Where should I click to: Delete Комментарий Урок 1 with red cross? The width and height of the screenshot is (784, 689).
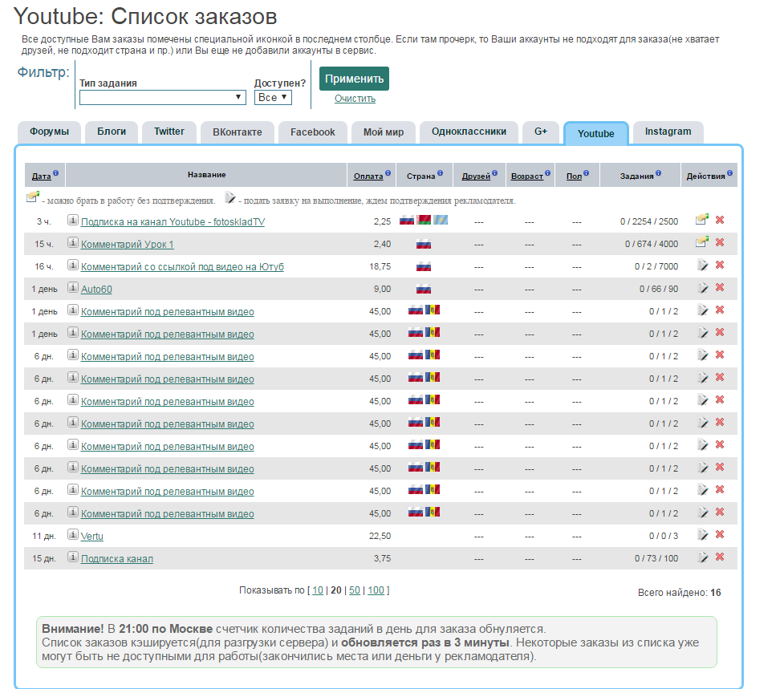(x=720, y=242)
